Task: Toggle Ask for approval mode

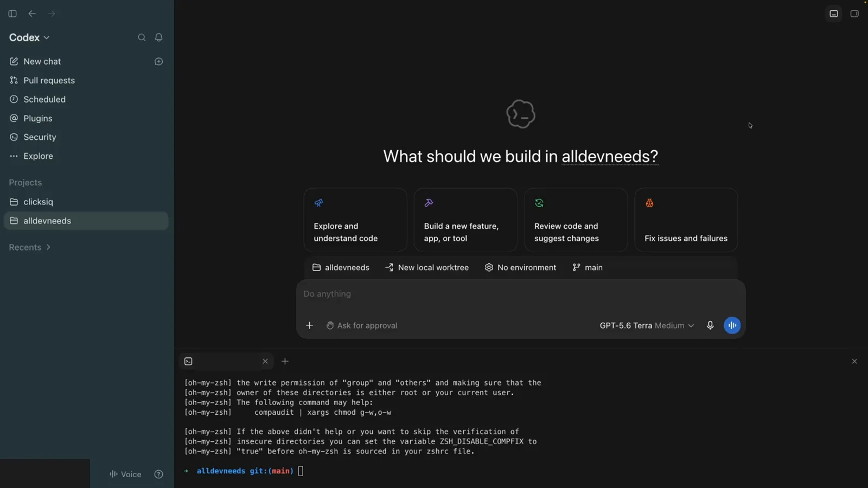Action: point(362,325)
